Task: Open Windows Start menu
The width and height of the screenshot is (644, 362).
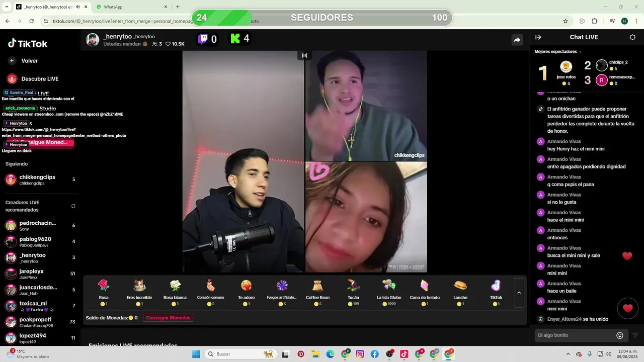Action: click(196, 354)
